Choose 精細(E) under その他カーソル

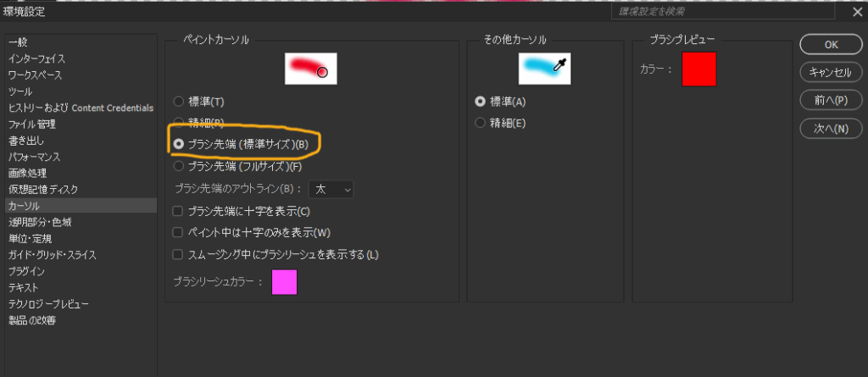pyautogui.click(x=481, y=124)
